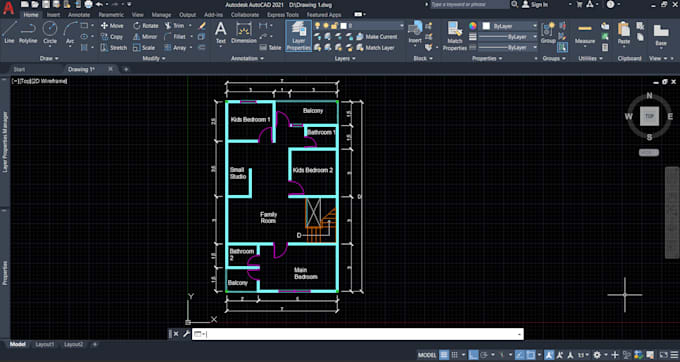This screenshot has height=362, width=680.
Task: Expand the Draw panel
Action: pos(49,58)
